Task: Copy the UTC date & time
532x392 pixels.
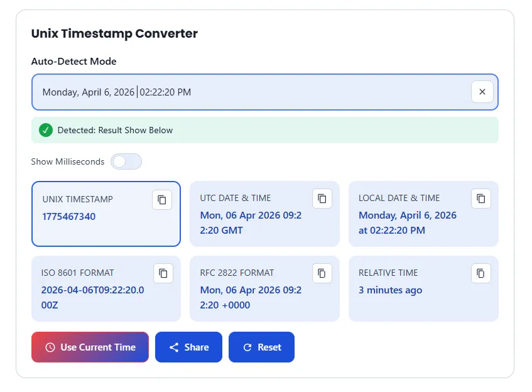Action: (322, 199)
